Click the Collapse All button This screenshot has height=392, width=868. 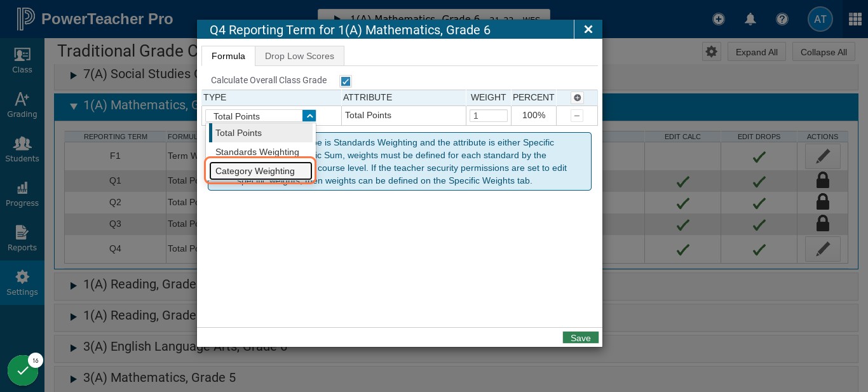pos(824,52)
